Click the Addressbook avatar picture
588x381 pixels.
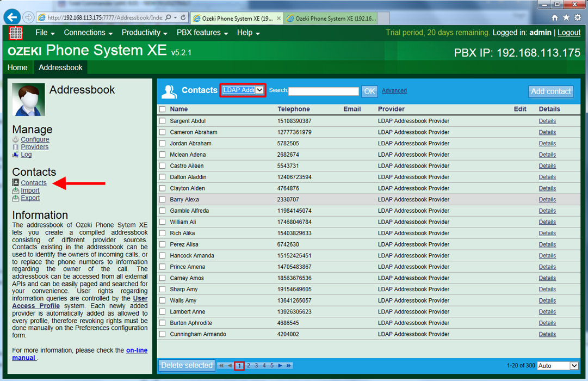click(x=28, y=100)
